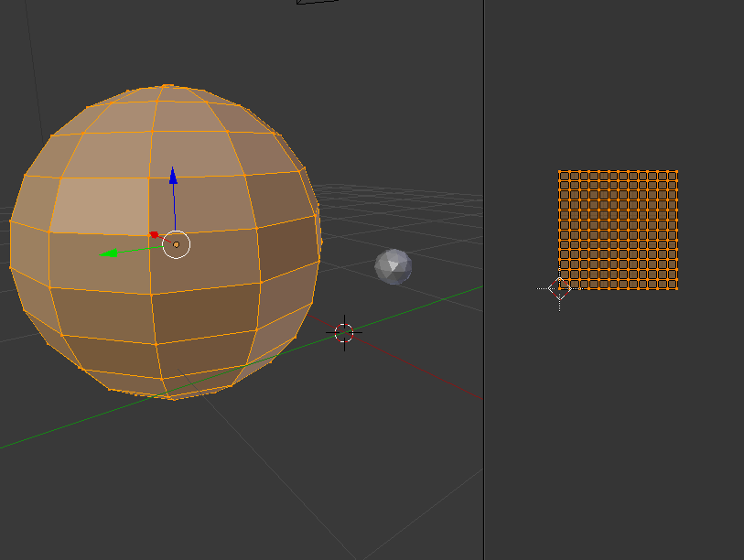Click the white origin circle of the sphere
This screenshot has width=744, height=560.
pyautogui.click(x=174, y=244)
